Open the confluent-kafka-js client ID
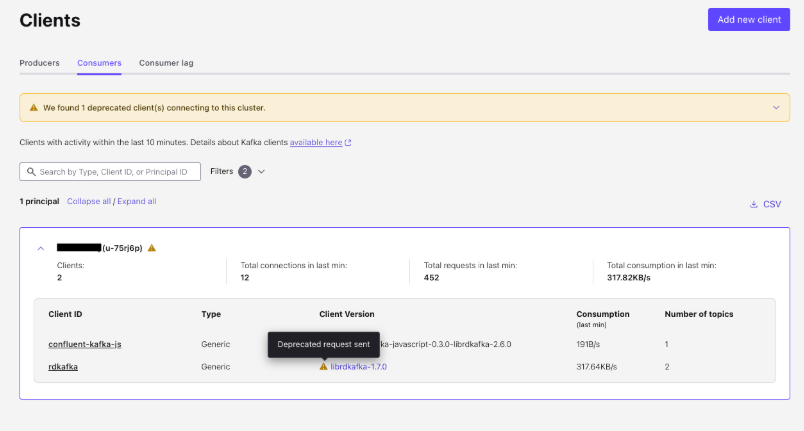Screen dimensions: 804x431 pos(85,344)
